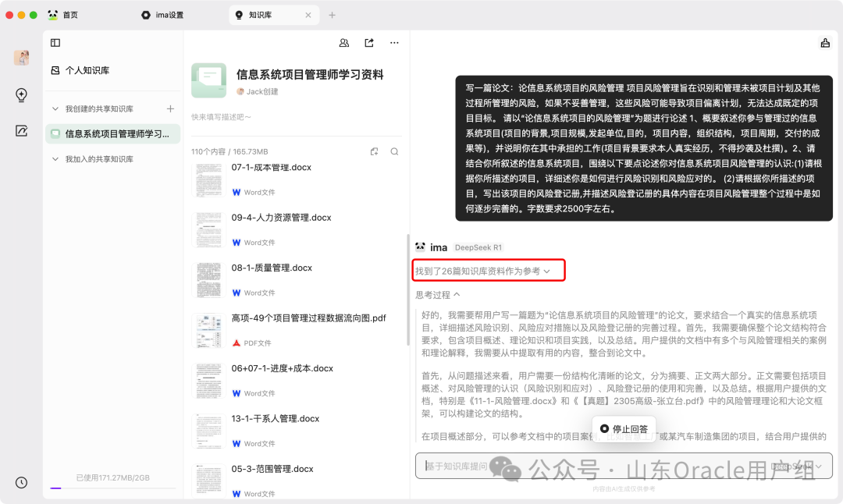Click the Word icon under 09-4-人力资源管理.docx
Image resolution: width=843 pixels, height=504 pixels.
pyautogui.click(x=236, y=243)
